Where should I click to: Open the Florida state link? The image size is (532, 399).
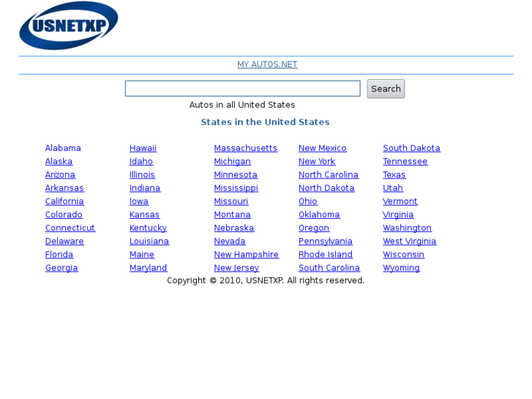[x=59, y=254]
